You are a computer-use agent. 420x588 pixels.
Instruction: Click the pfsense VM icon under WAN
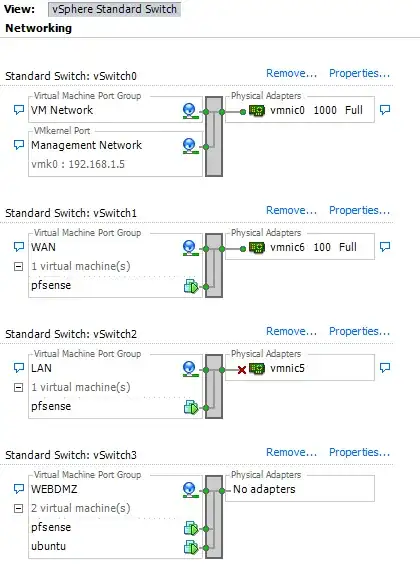[x=191, y=286]
